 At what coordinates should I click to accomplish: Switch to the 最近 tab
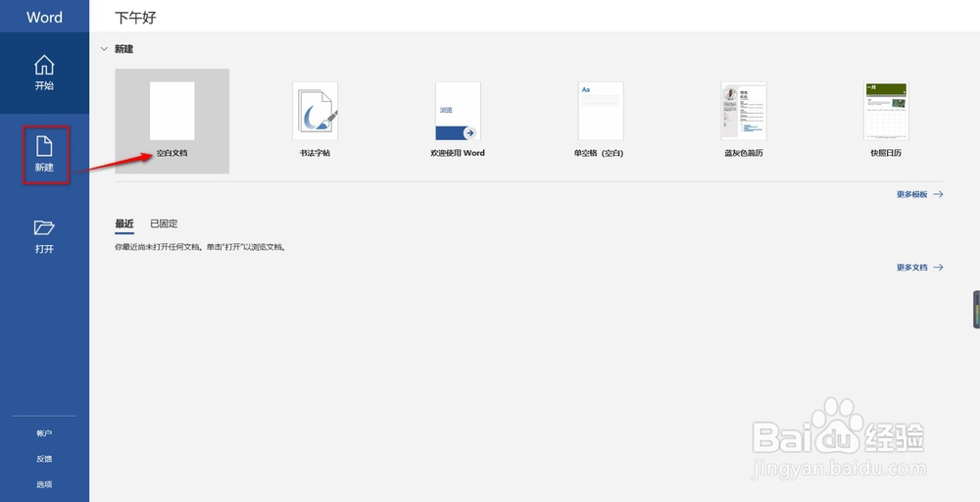[124, 224]
